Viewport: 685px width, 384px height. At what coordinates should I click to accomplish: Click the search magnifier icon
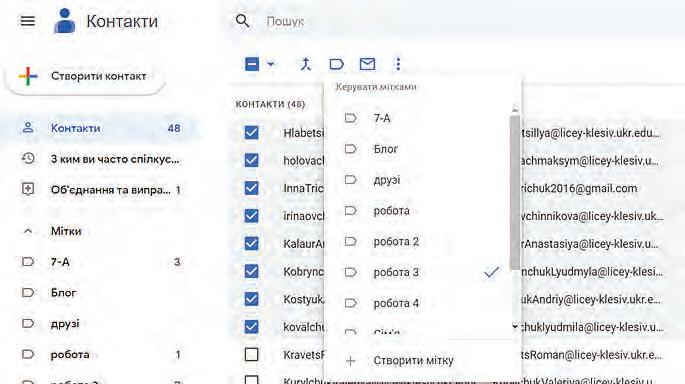242,21
